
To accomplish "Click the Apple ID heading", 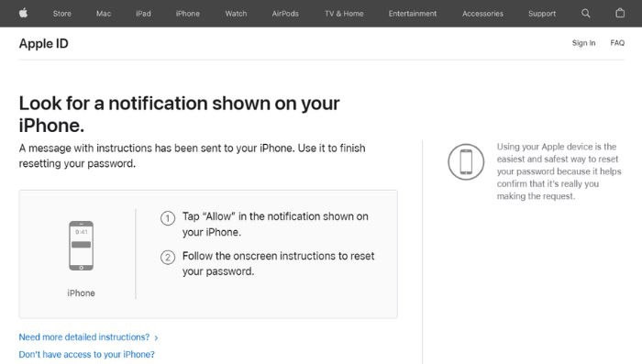I will pyautogui.click(x=43, y=43).
